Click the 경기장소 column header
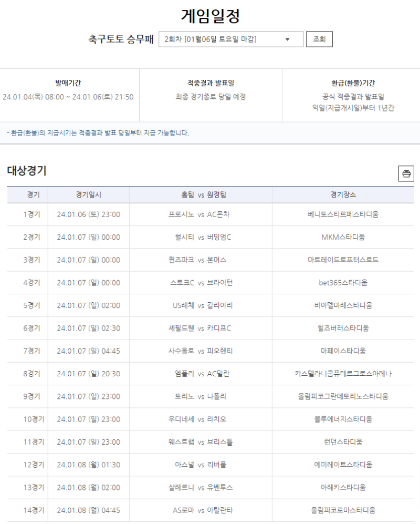The height and width of the screenshot is (524, 420). pyautogui.click(x=343, y=195)
